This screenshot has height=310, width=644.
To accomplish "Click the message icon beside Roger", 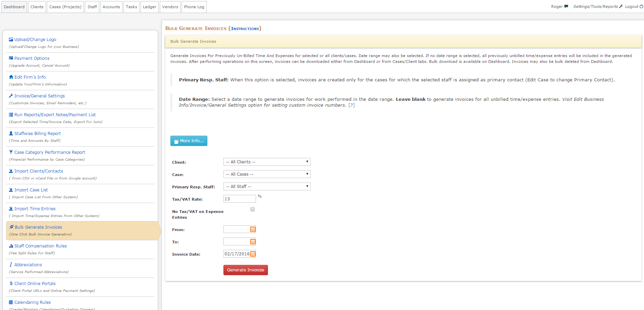I will point(566,6).
